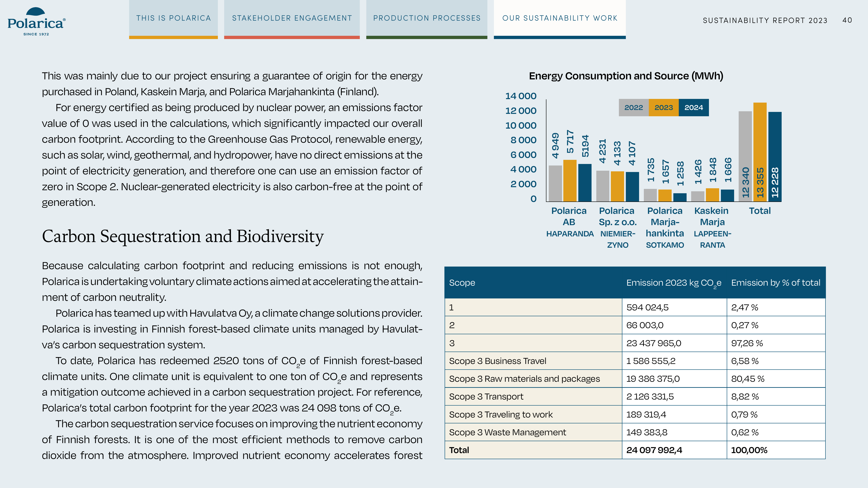Image resolution: width=868 pixels, height=488 pixels.
Task: Click the 23 437 965,0 cell
Action: point(674,343)
